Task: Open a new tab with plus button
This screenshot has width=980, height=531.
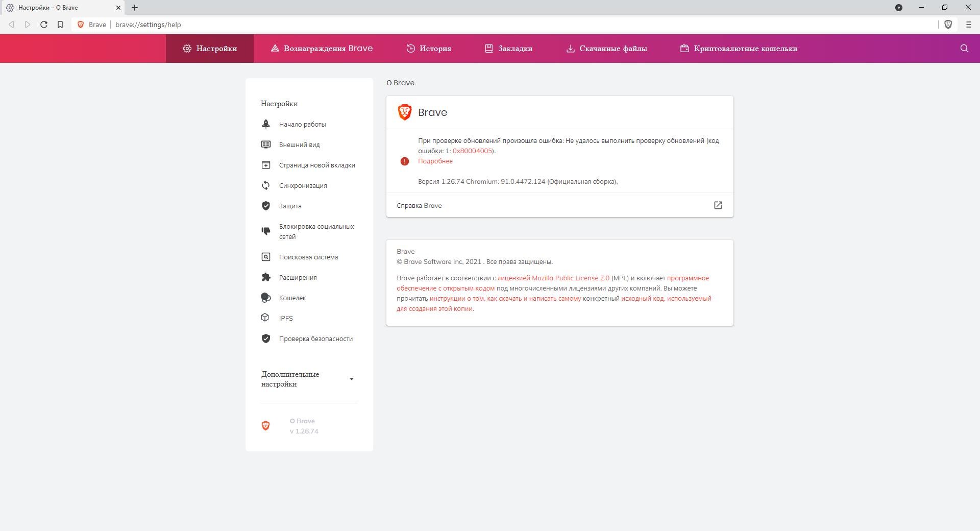Action: (x=135, y=8)
